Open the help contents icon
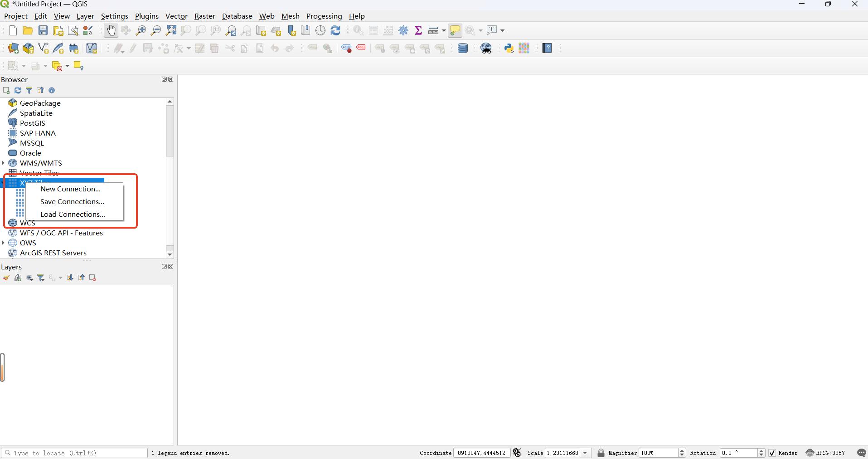Viewport: 868px width, 459px height. (547, 48)
